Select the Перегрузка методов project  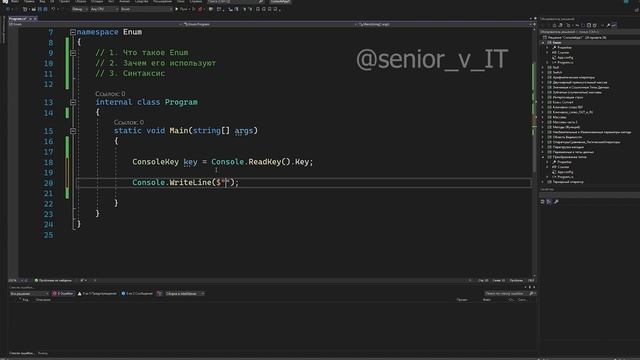click(568, 147)
